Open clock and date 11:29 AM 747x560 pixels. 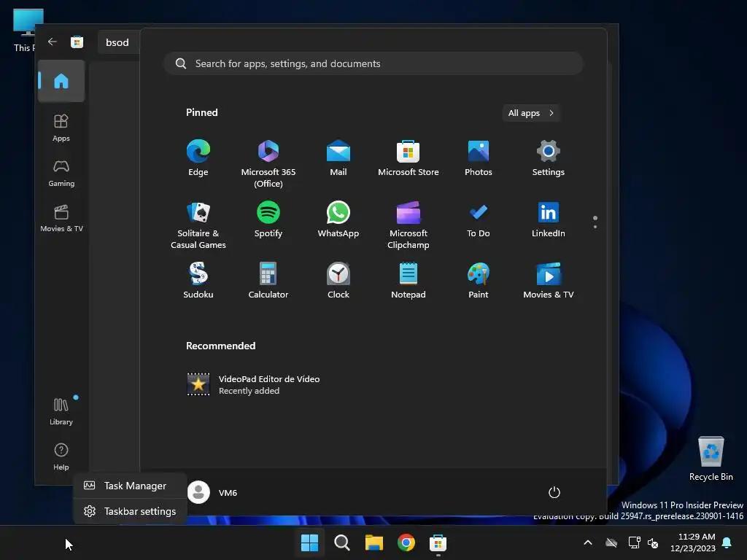coord(693,542)
